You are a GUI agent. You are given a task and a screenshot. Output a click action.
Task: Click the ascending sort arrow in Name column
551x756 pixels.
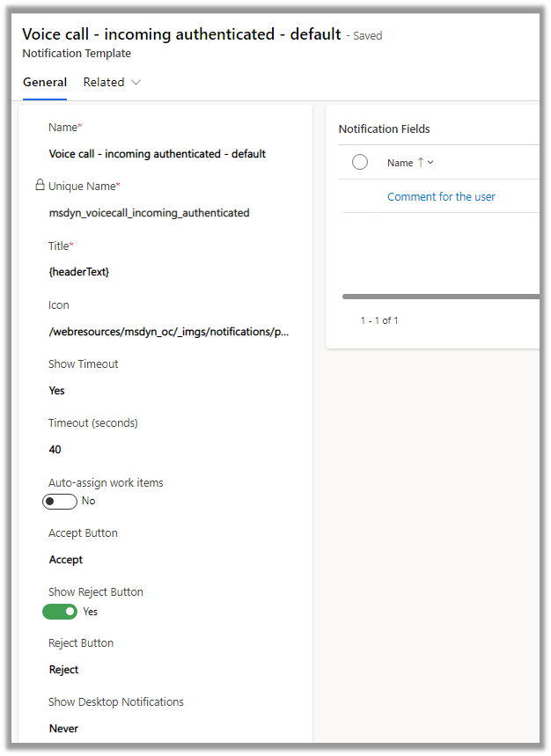click(421, 163)
